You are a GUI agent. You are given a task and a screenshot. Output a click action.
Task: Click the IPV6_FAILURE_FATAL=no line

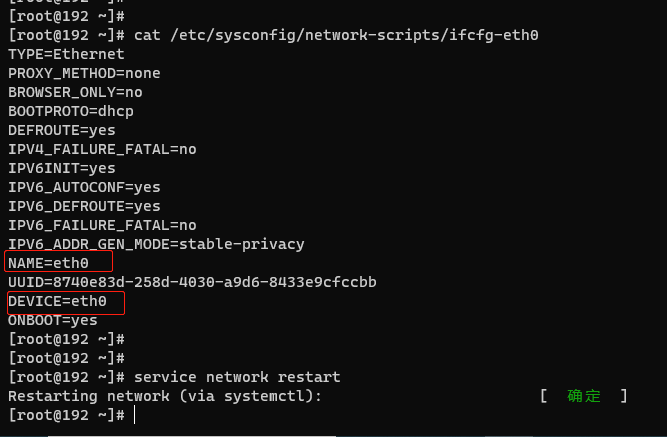[x=102, y=225]
